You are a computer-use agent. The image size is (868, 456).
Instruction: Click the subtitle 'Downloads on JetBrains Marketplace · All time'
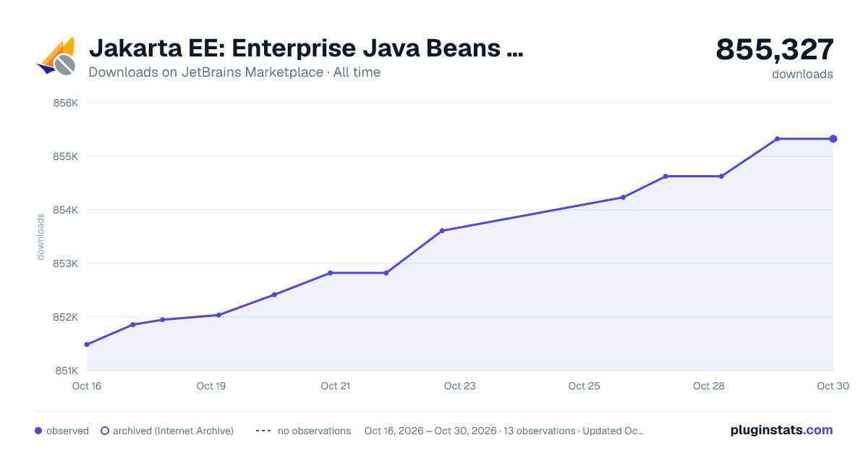[x=234, y=72]
